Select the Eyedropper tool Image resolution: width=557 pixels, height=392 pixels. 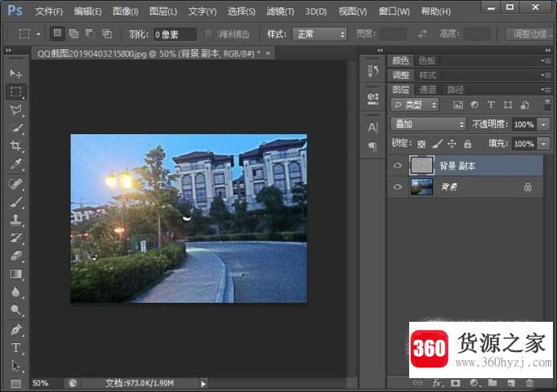tap(16, 164)
